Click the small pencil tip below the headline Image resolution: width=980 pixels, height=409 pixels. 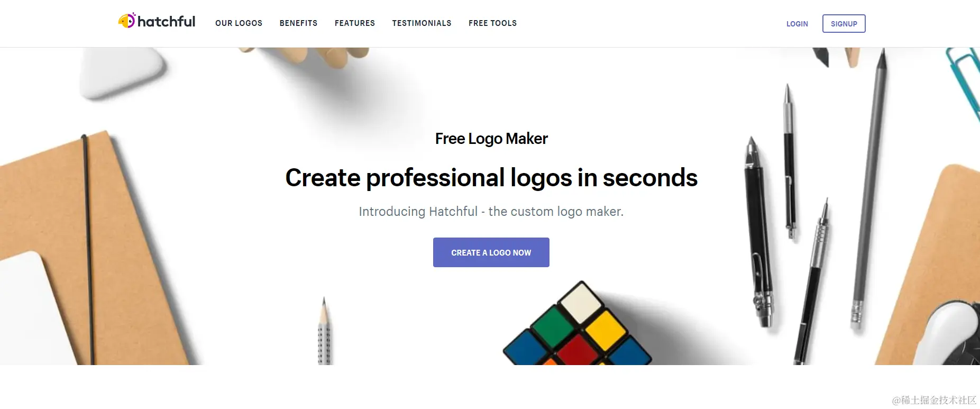click(x=324, y=331)
